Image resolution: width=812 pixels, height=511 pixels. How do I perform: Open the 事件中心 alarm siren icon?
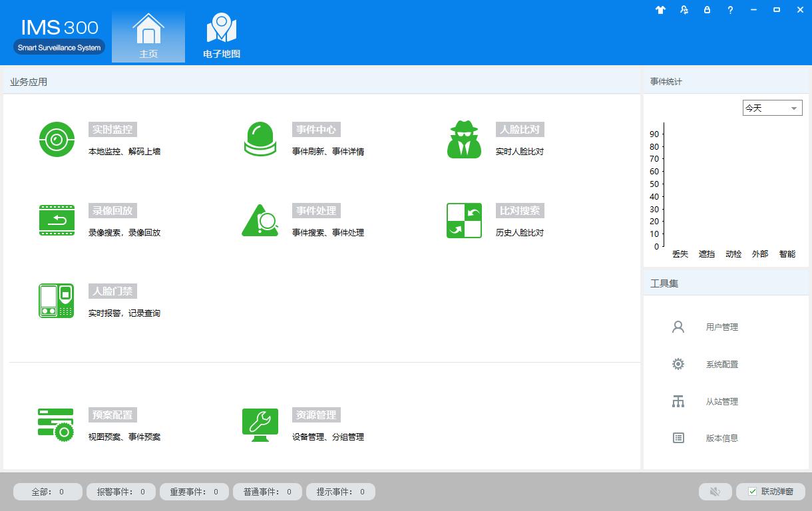(x=260, y=140)
